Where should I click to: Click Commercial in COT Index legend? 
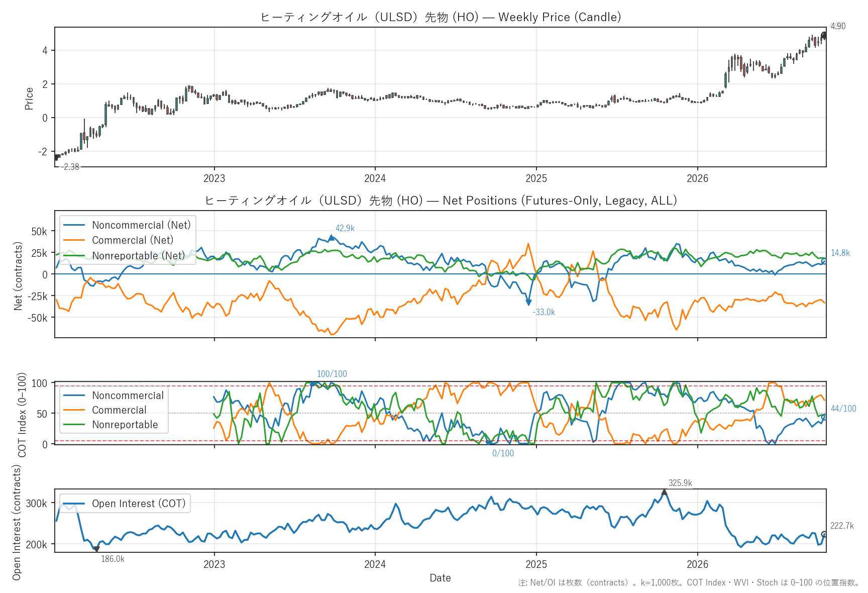click(x=105, y=410)
